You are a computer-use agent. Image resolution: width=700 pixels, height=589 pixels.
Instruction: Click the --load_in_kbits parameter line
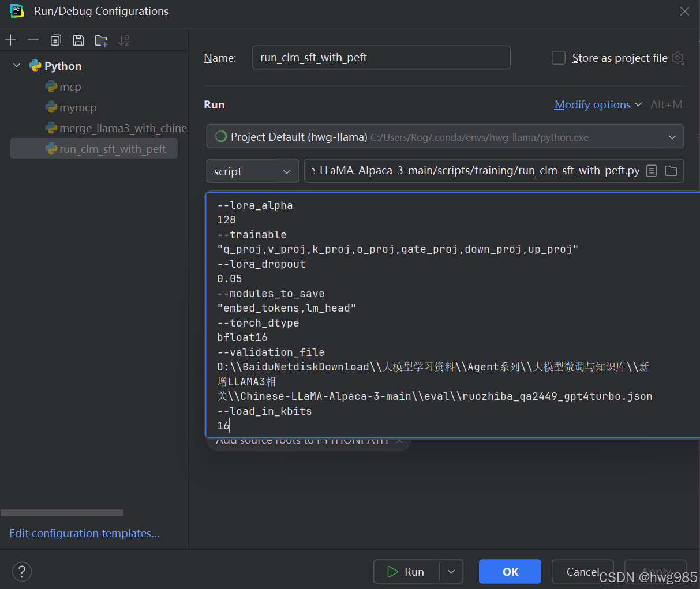coord(264,411)
